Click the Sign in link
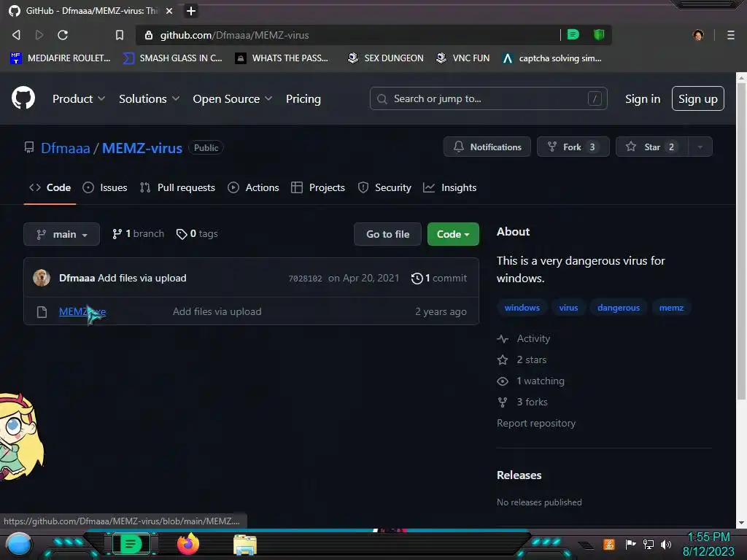Screen dimensions: 747x560 click(x=643, y=98)
